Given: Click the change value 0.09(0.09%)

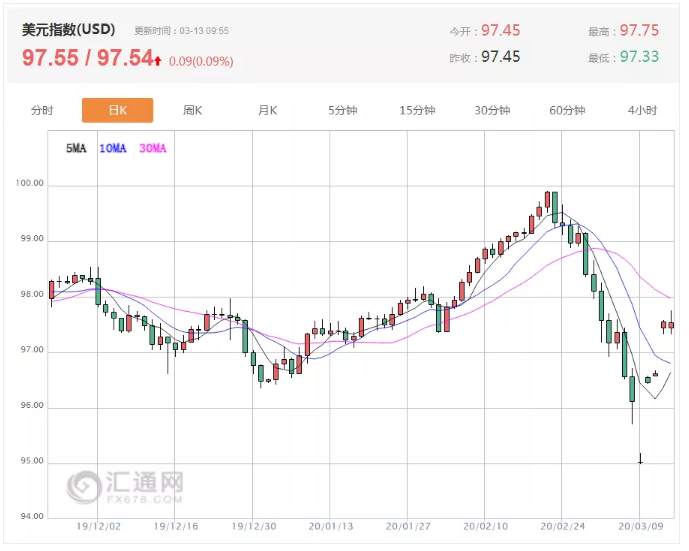Looking at the screenshot, I should click(201, 61).
